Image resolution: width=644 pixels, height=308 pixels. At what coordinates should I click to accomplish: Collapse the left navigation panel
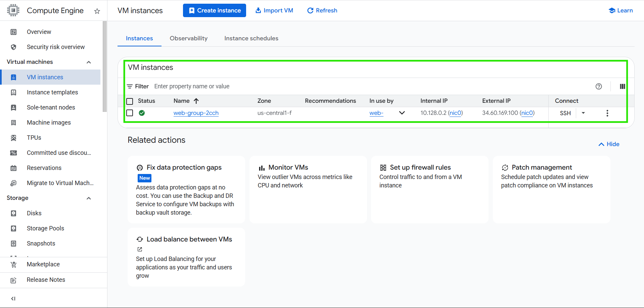[x=13, y=298]
